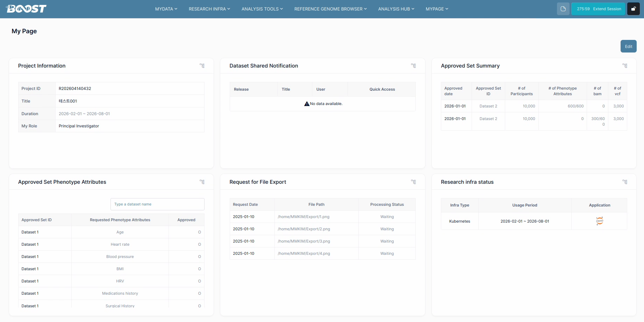Open the ANALYSIS HUB menu

[x=396, y=9]
